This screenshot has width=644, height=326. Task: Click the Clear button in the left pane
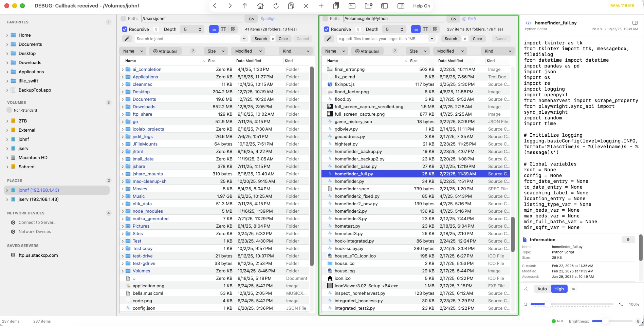click(x=283, y=39)
